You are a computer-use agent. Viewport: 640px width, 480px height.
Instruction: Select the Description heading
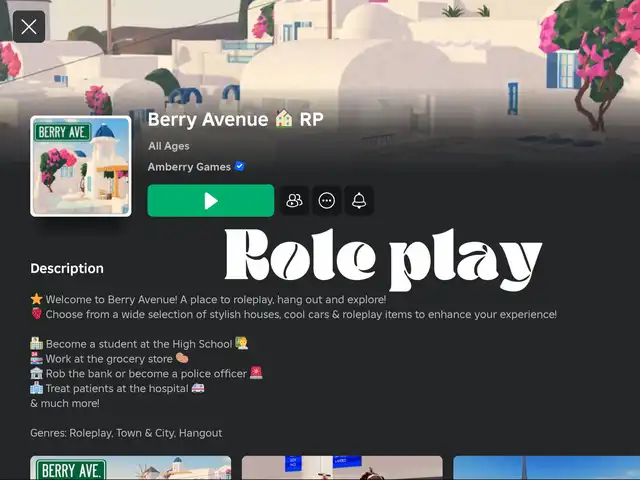tap(67, 268)
